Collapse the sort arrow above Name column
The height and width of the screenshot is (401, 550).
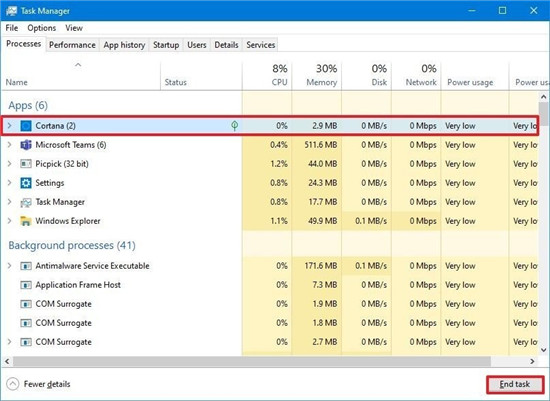tap(78, 65)
